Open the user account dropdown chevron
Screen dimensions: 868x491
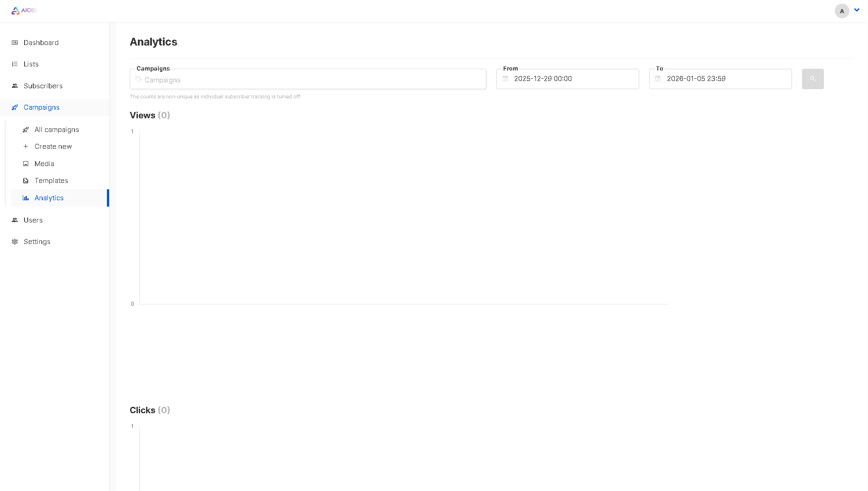tap(857, 10)
